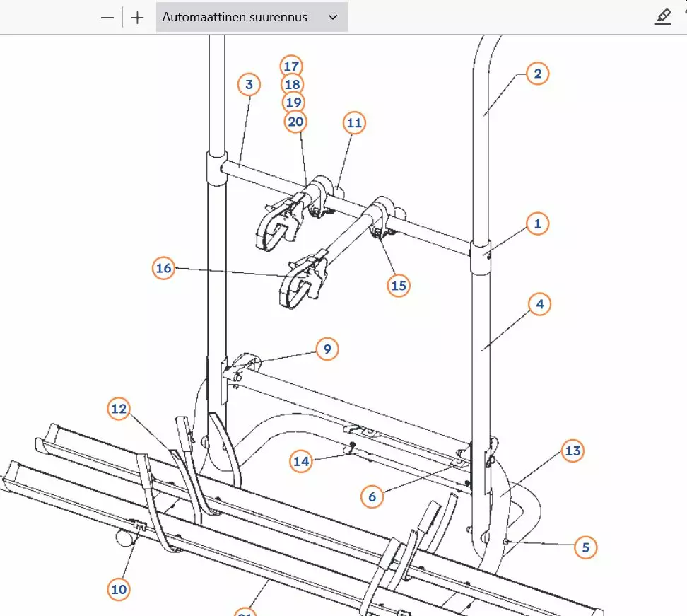Select callout circle number 17

click(290, 66)
